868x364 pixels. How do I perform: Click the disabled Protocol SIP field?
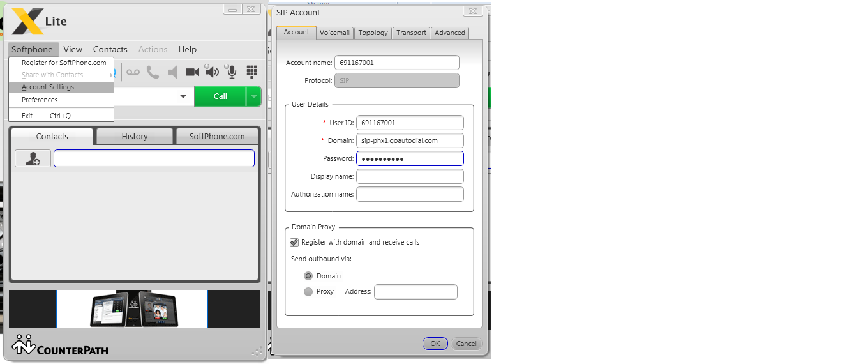pyautogui.click(x=397, y=81)
